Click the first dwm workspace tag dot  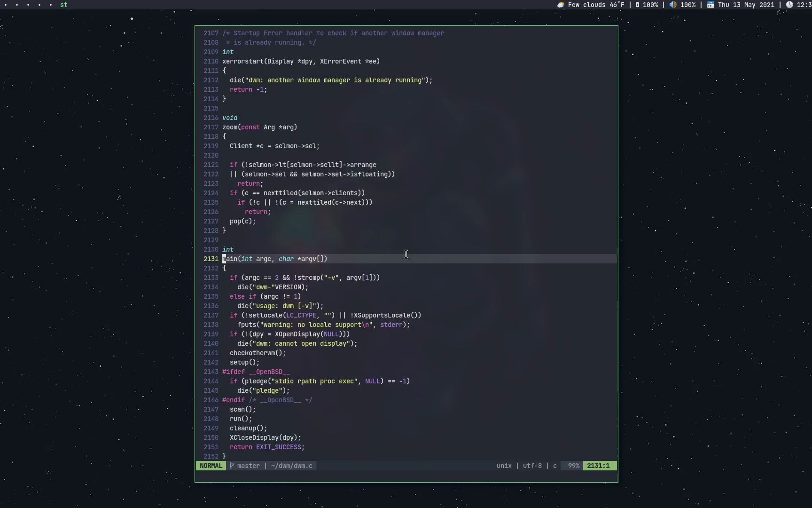[6, 5]
